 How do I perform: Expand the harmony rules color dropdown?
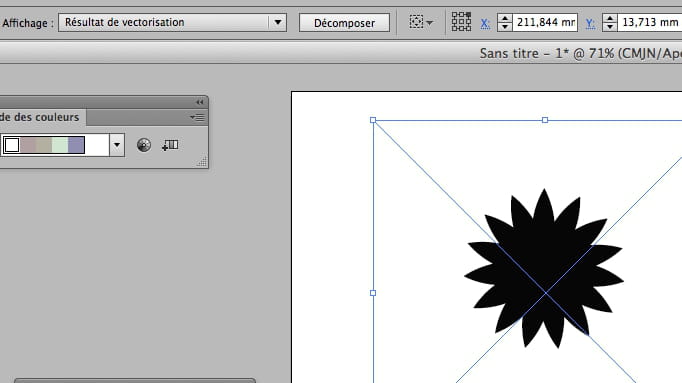coord(117,145)
